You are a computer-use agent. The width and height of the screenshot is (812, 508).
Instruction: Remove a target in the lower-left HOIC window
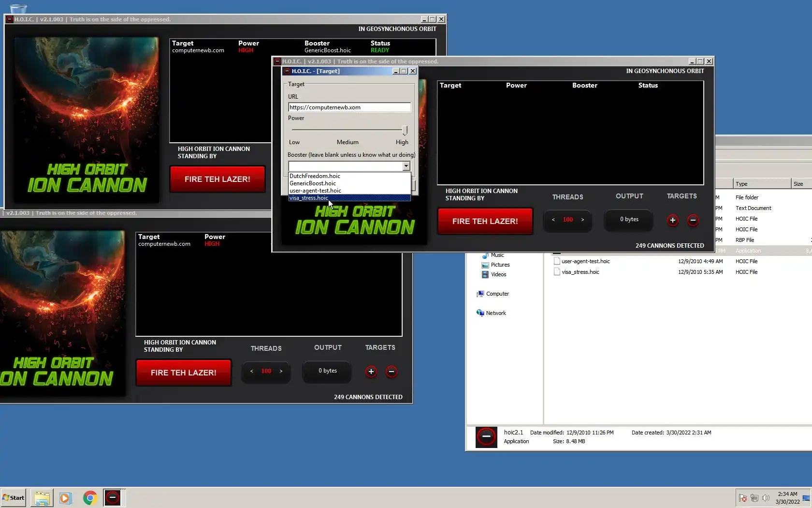pos(391,372)
